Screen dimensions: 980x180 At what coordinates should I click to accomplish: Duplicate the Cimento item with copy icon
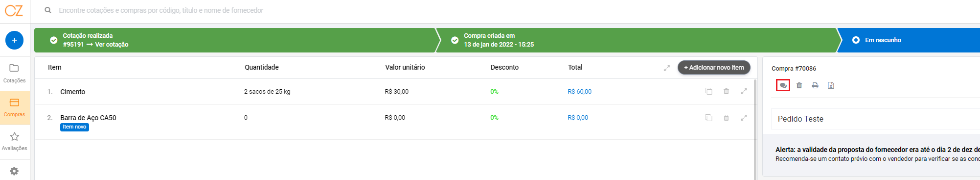(708, 91)
